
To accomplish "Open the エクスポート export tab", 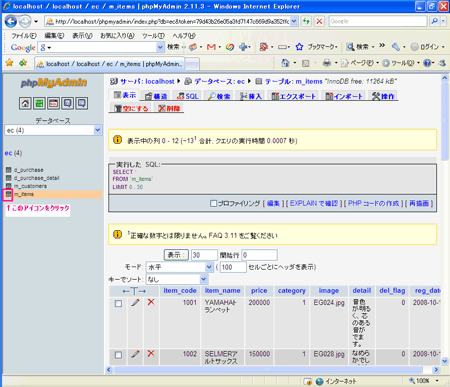I will pyautogui.click(x=294, y=96).
